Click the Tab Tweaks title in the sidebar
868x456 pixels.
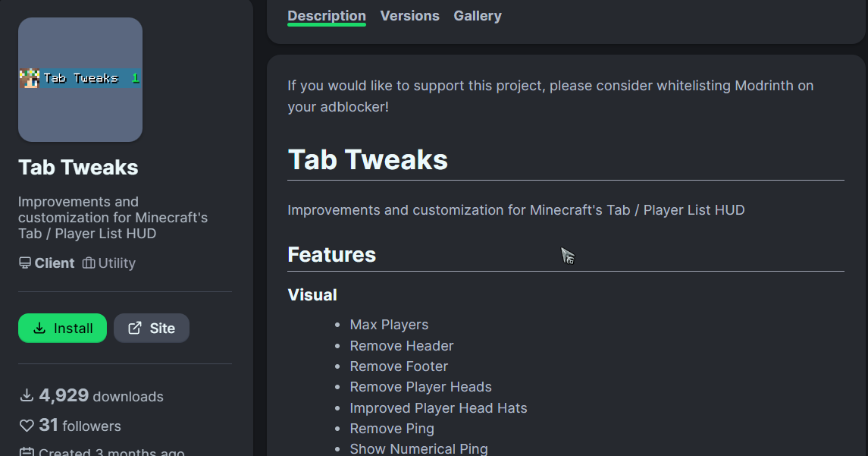78,168
